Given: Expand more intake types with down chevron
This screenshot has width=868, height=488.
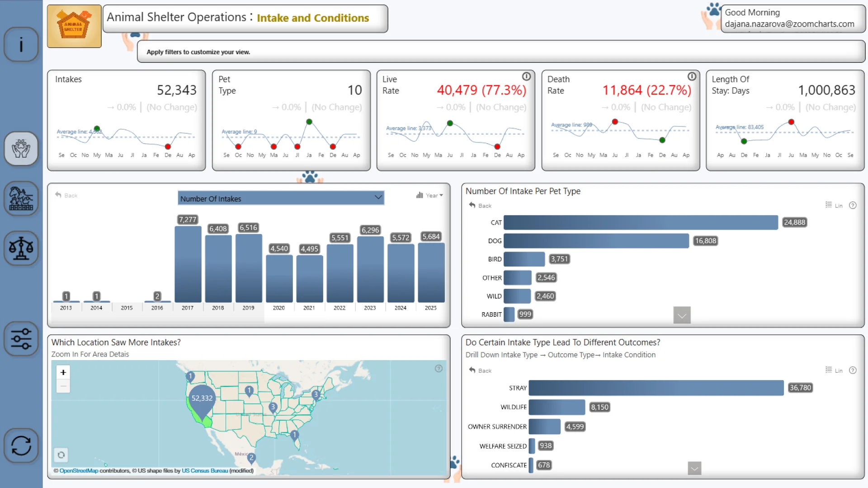Looking at the screenshot, I should point(694,468).
